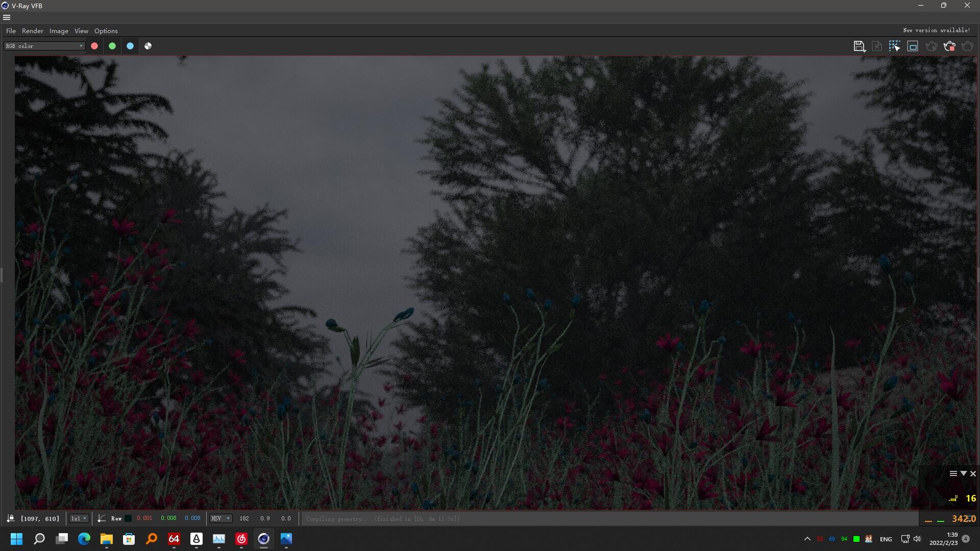Click the clear image icon
The height and width of the screenshot is (551, 980).
pyautogui.click(x=876, y=46)
